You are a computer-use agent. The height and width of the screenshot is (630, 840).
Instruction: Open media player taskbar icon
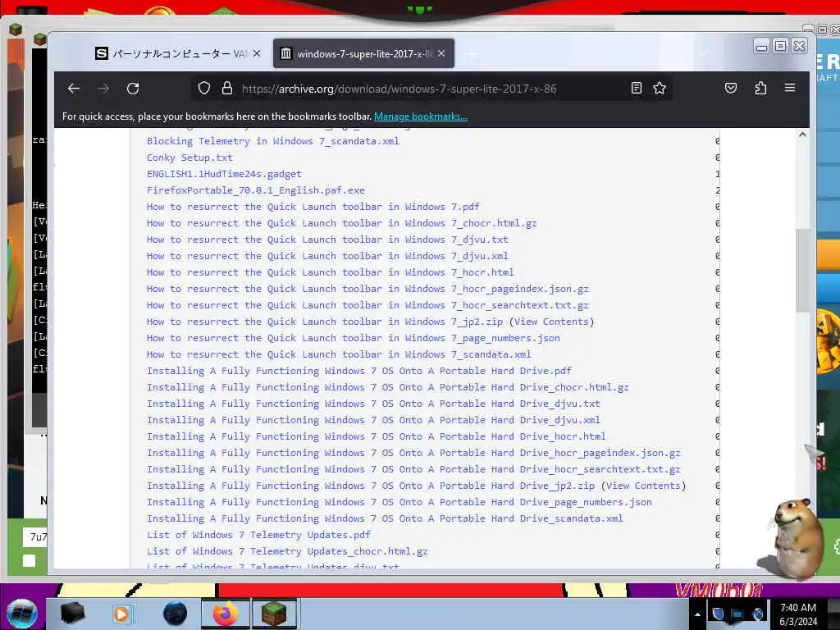click(x=121, y=614)
